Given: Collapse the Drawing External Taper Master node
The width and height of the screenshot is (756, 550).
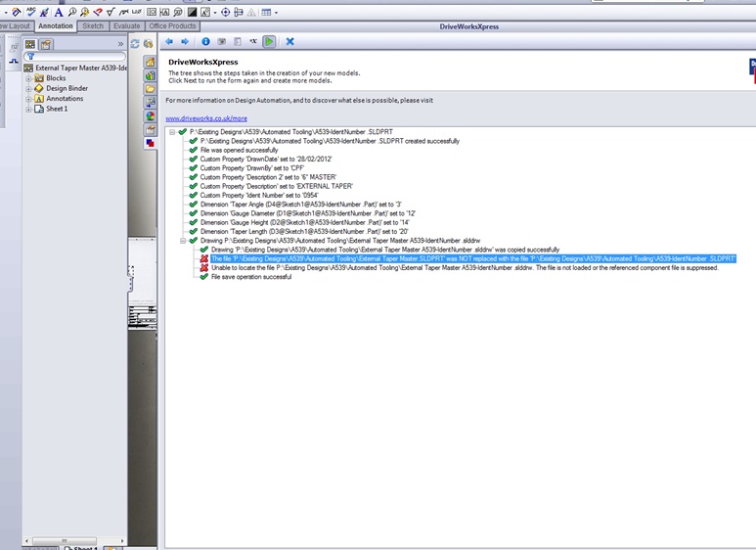Looking at the screenshot, I should (183, 241).
